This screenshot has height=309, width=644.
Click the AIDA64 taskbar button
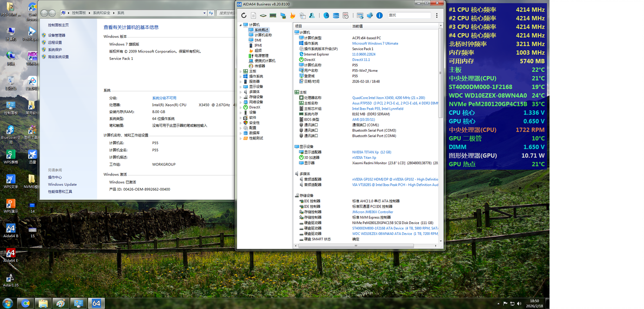(97, 303)
